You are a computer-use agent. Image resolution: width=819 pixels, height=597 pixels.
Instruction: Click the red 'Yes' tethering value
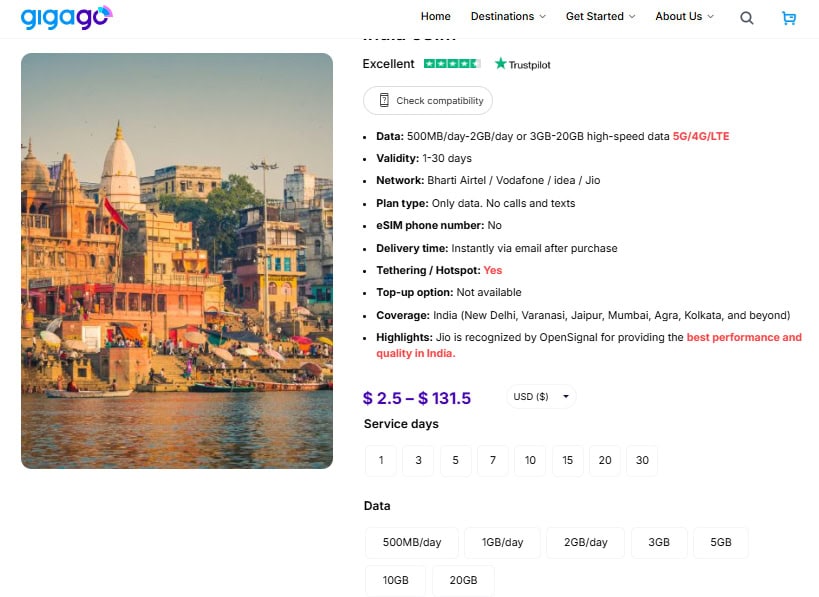tap(493, 270)
